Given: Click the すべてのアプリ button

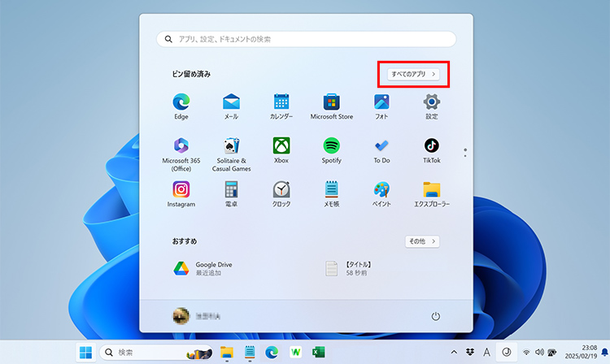Looking at the screenshot, I should 414,74.
